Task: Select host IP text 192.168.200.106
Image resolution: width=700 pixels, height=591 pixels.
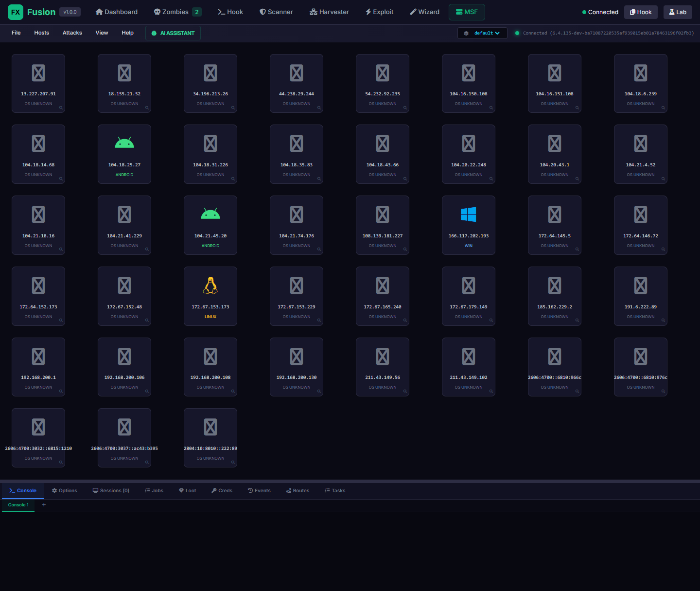Action: 124,377
